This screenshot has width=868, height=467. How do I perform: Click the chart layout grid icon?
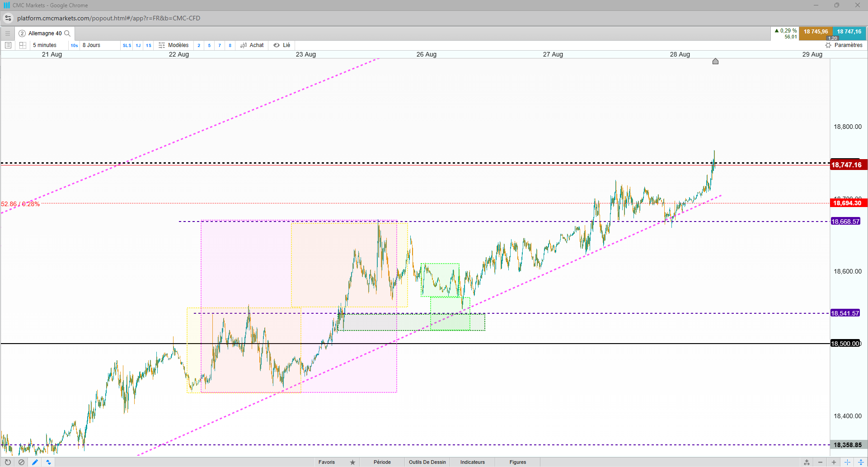[x=23, y=45]
